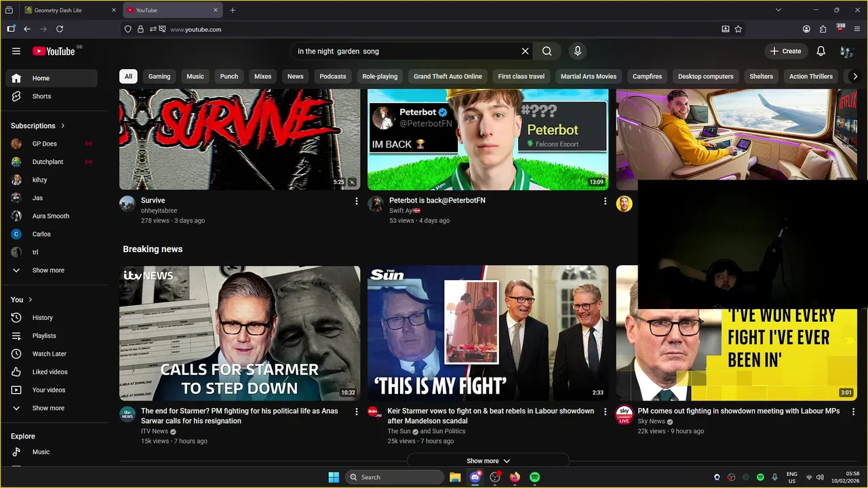Image resolution: width=868 pixels, height=488 pixels.
Task: Open Liked videos in the sidebar
Action: point(52,372)
